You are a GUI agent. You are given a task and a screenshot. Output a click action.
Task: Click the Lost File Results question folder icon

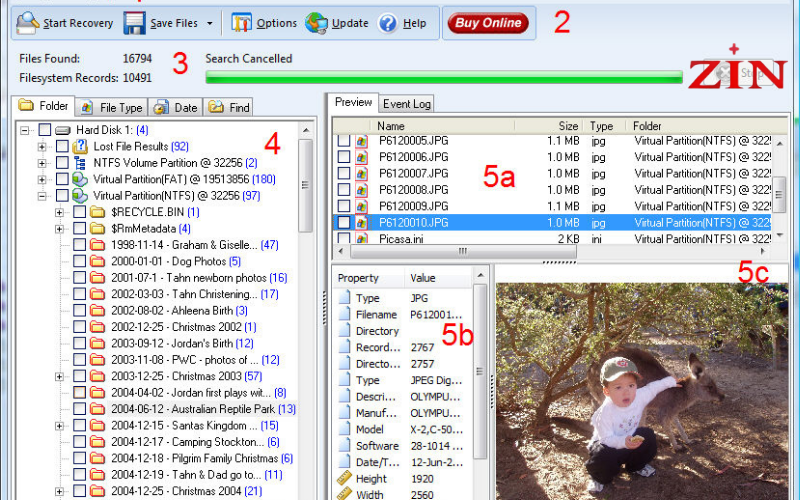tap(80, 146)
